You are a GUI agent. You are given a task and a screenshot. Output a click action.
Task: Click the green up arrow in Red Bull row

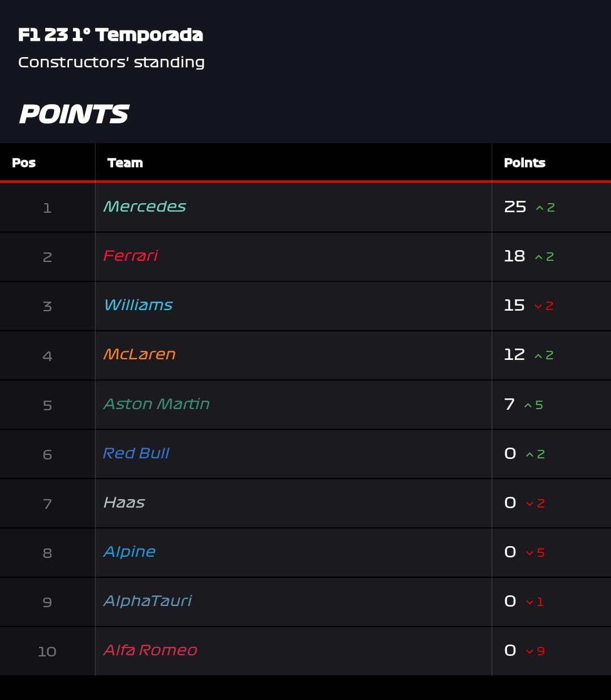[x=530, y=454]
